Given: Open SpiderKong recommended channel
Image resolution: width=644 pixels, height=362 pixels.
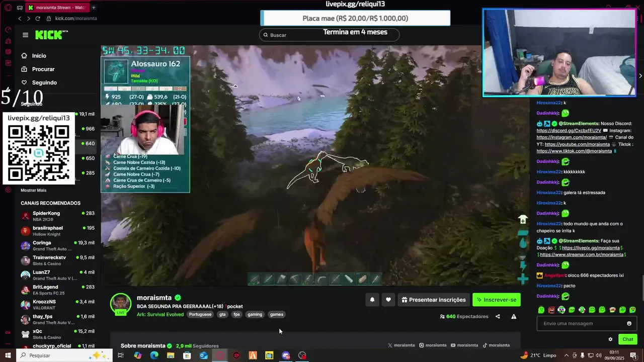Looking at the screenshot, I should pos(57,216).
